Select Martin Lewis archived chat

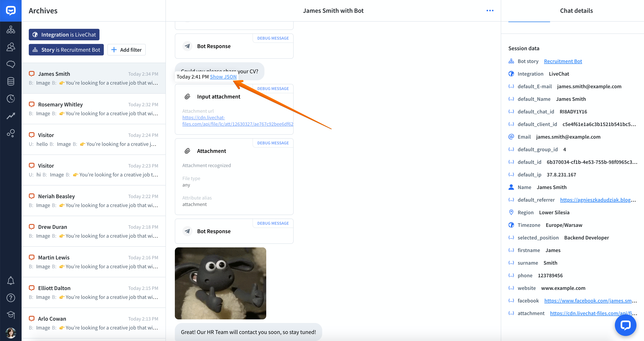pos(94,262)
